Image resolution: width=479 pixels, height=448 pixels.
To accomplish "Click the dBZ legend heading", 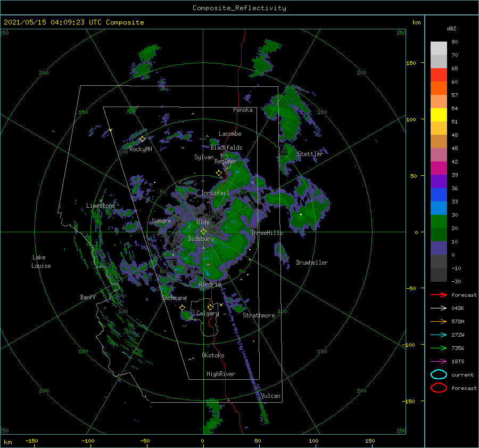I will coord(451,28).
